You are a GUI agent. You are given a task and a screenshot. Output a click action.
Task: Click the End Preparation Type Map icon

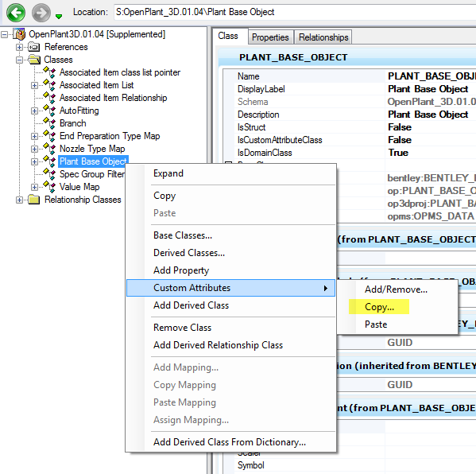pos(49,136)
